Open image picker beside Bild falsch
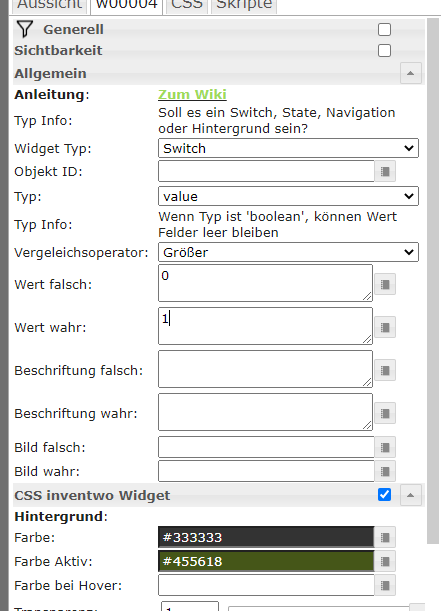441x611 pixels. coord(385,447)
